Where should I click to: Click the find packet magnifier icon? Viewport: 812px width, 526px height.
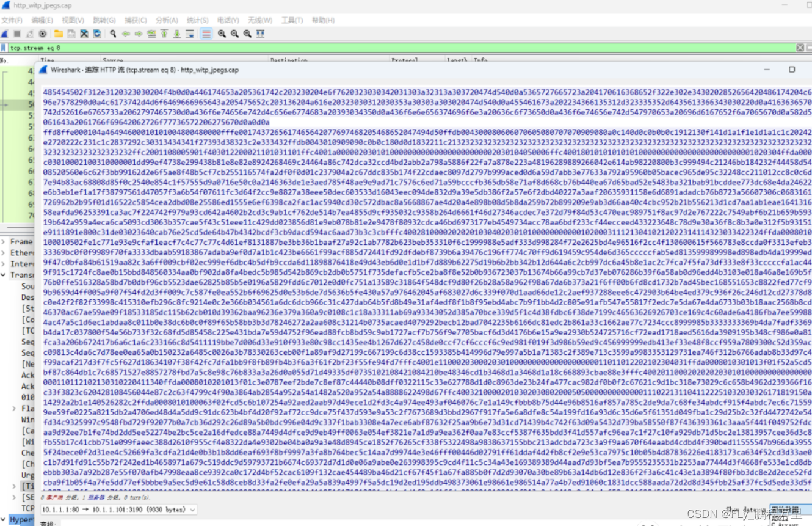pos(113,34)
